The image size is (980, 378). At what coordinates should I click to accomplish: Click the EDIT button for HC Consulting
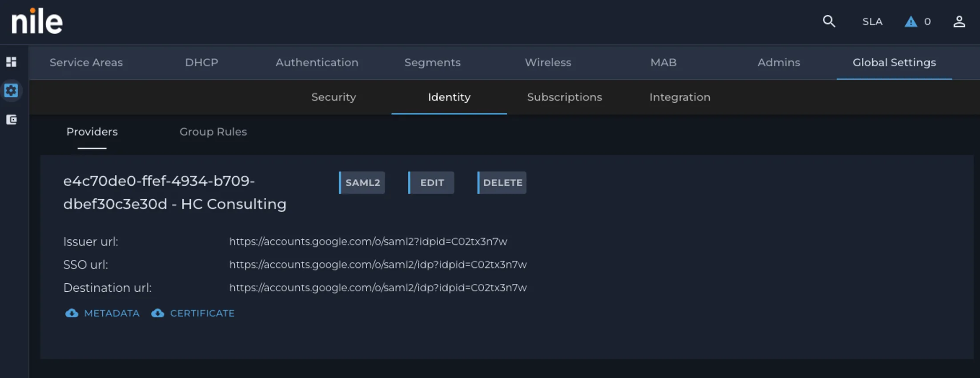(x=431, y=183)
